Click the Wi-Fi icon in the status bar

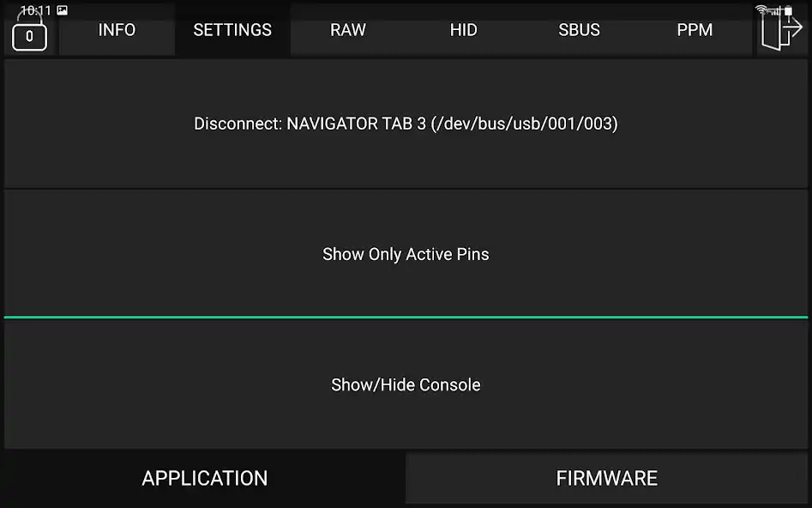761,9
